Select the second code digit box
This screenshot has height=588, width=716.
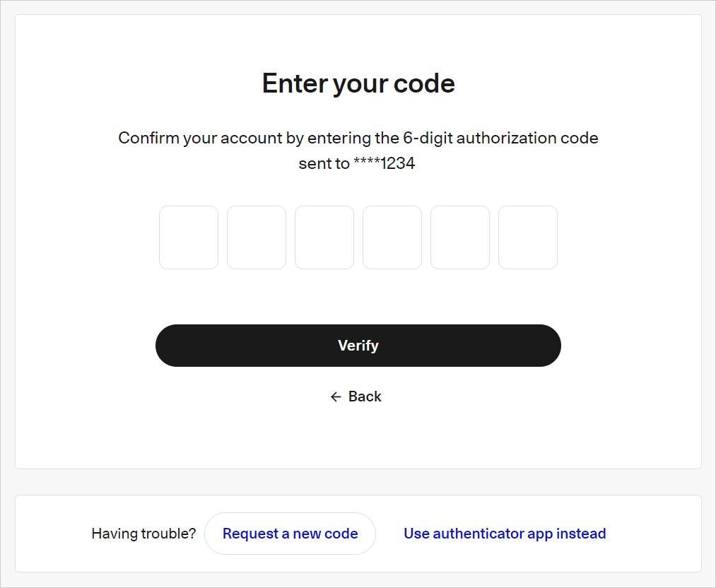point(257,237)
